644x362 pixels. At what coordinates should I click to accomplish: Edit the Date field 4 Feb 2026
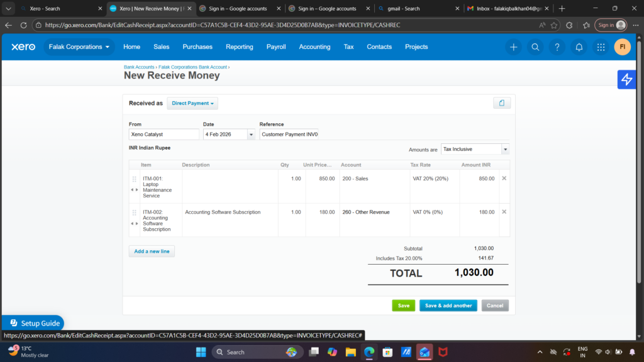pos(225,134)
